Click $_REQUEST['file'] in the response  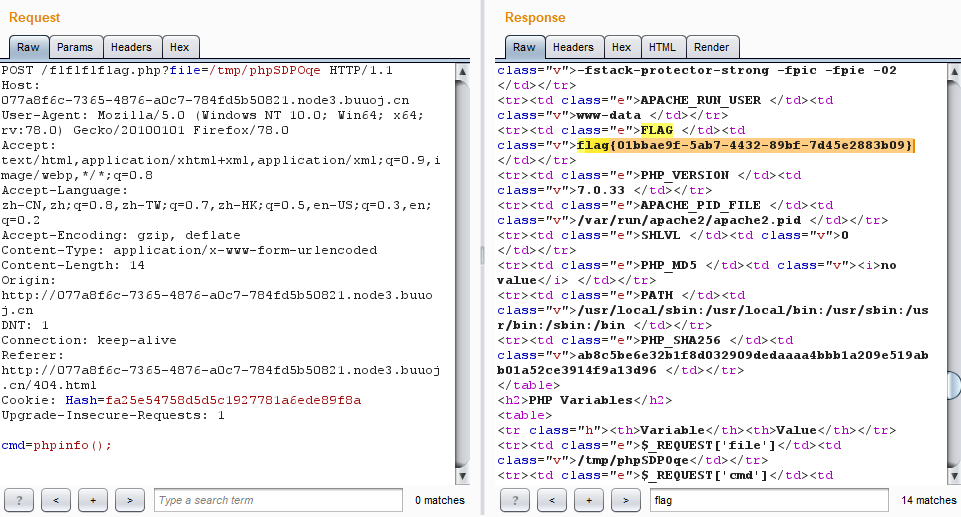click(708, 445)
